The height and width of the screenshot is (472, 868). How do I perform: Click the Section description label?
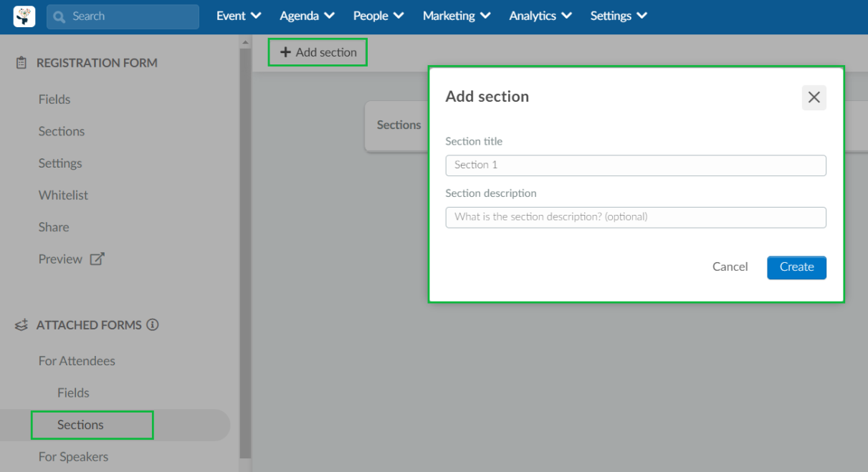[491, 193]
